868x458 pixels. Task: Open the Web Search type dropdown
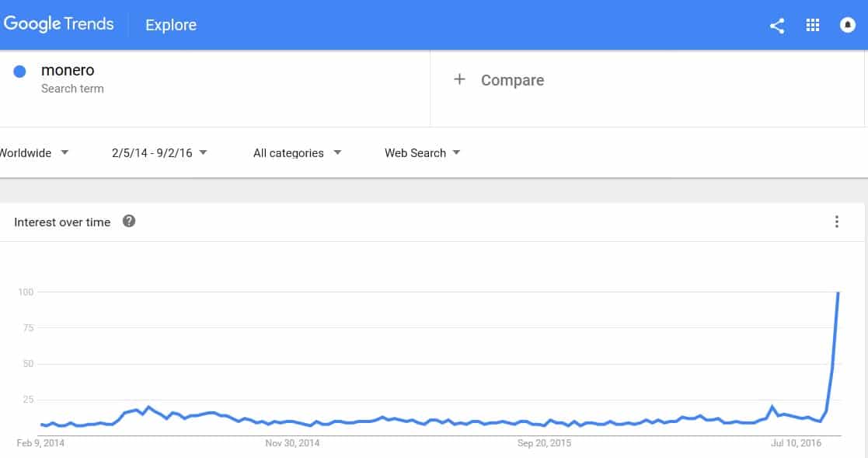click(423, 153)
